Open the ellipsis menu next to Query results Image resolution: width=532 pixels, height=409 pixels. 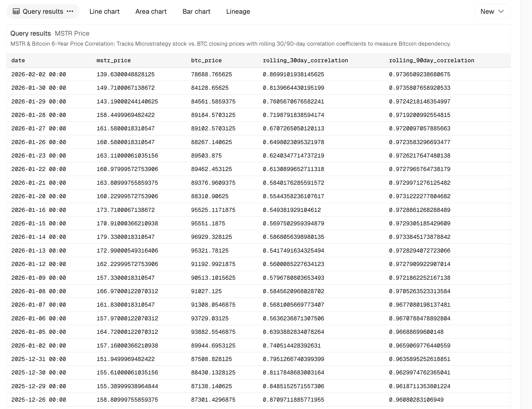coord(70,12)
